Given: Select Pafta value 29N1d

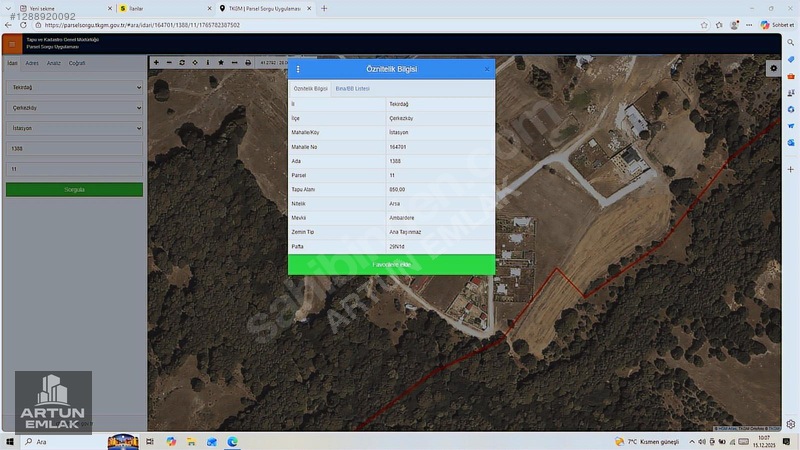Looking at the screenshot, I should point(396,246).
